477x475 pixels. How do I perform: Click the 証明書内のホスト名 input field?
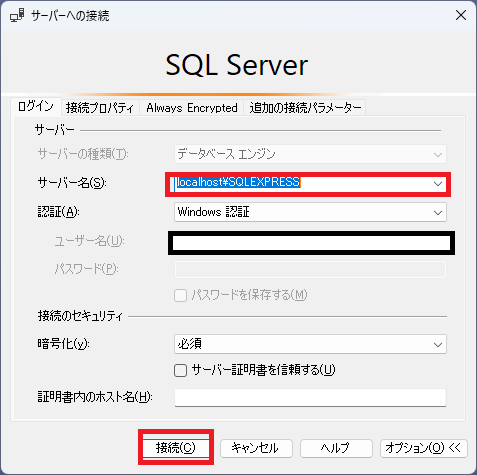click(310, 397)
